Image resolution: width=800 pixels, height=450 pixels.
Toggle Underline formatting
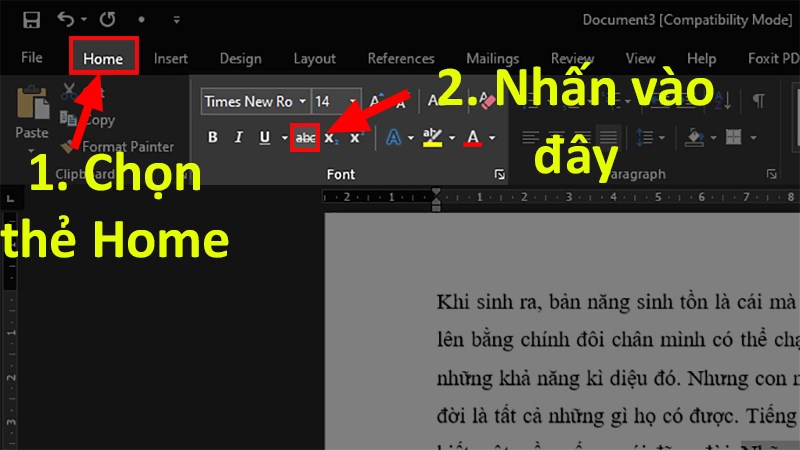coord(264,137)
